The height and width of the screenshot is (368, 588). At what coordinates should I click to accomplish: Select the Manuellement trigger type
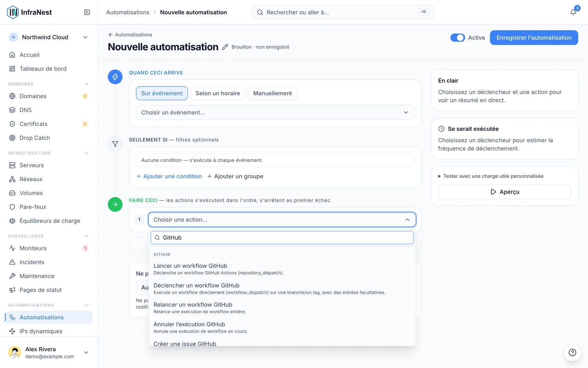click(272, 93)
